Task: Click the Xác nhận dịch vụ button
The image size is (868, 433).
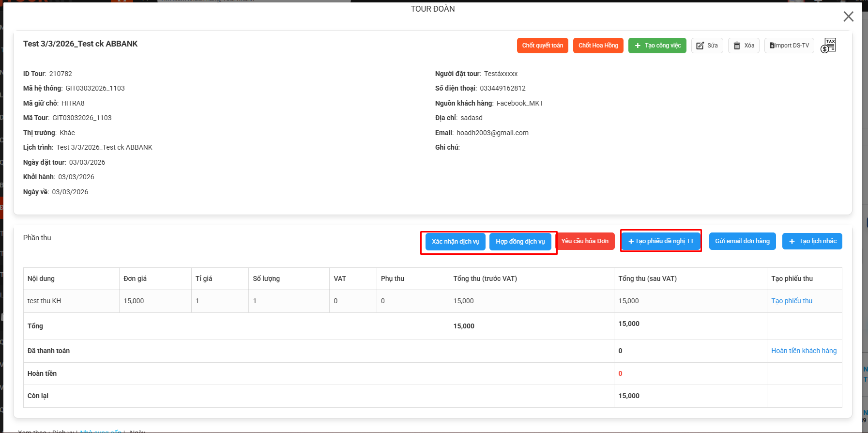Action: [455, 242]
